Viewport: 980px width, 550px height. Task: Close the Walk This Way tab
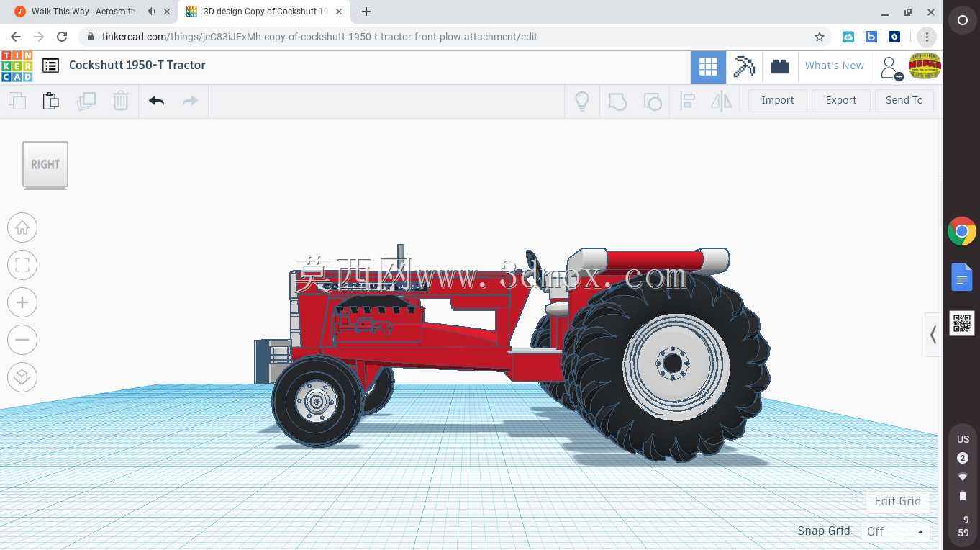click(x=167, y=12)
